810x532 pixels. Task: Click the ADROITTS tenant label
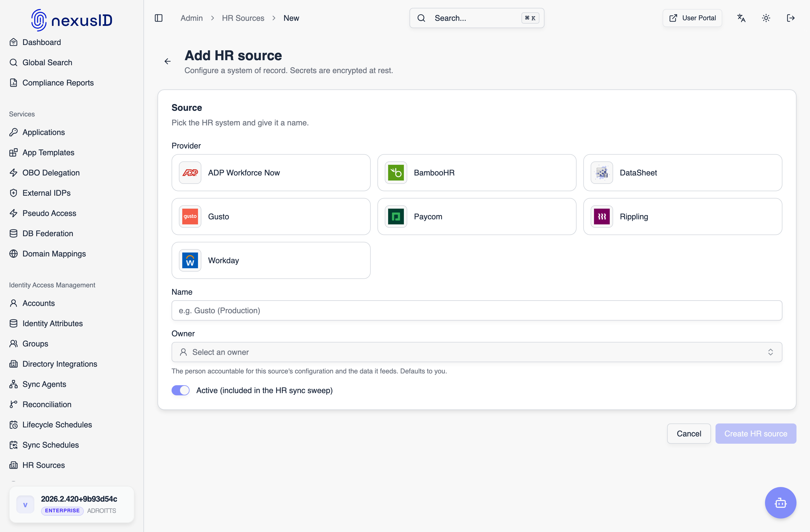click(x=102, y=511)
